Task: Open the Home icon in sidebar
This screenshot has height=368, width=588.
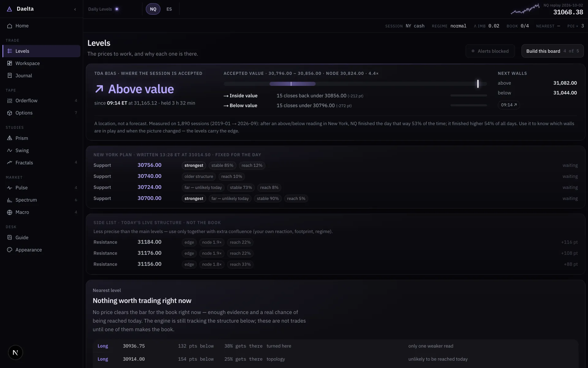Action: [9, 26]
